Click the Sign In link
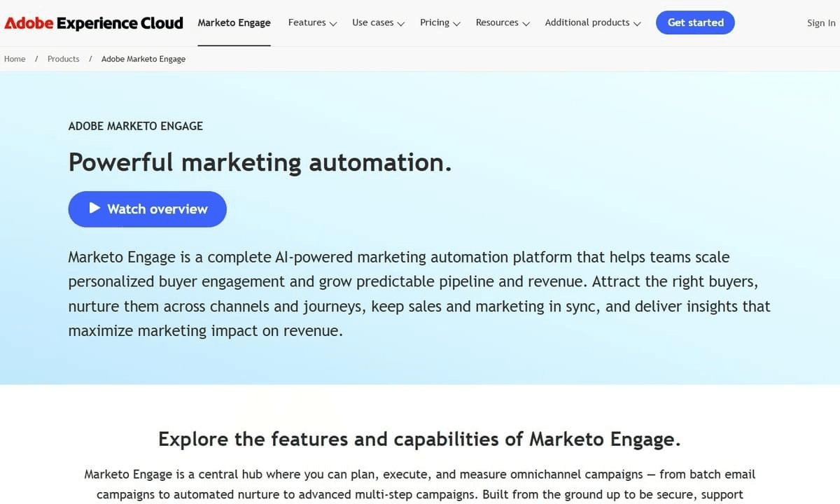This screenshot has width=840, height=504. (821, 23)
